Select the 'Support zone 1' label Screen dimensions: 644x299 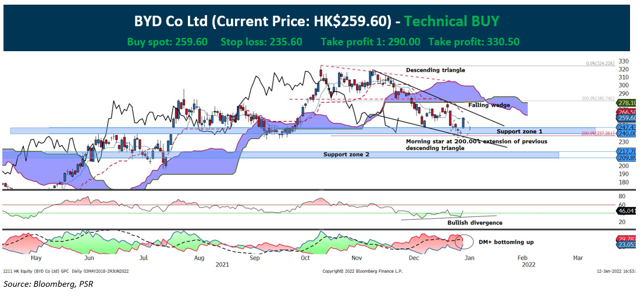[x=520, y=131]
